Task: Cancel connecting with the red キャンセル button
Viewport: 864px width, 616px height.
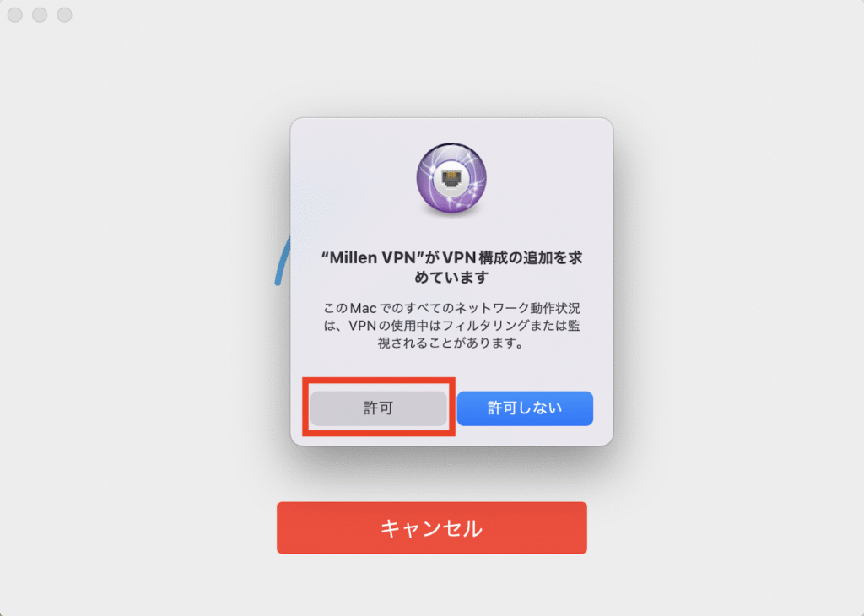Action: 431,527
